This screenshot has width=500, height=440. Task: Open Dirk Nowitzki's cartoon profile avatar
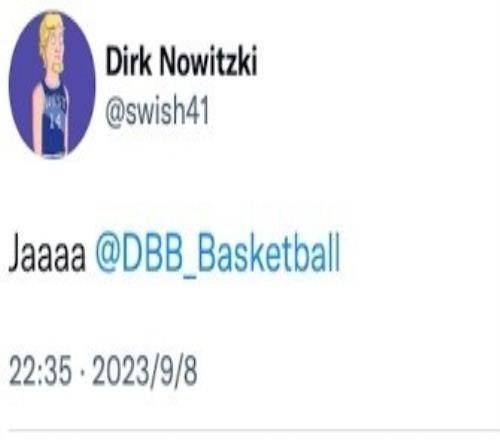[x=52, y=85]
